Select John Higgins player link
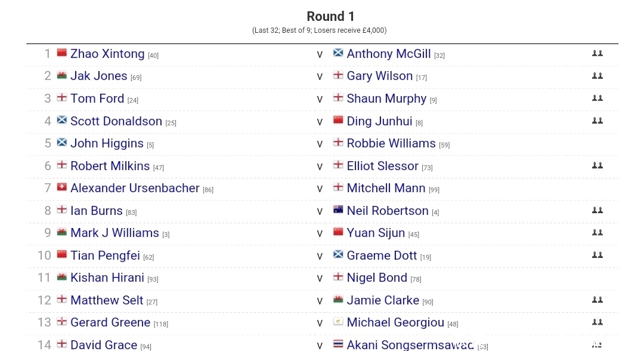 click(107, 143)
